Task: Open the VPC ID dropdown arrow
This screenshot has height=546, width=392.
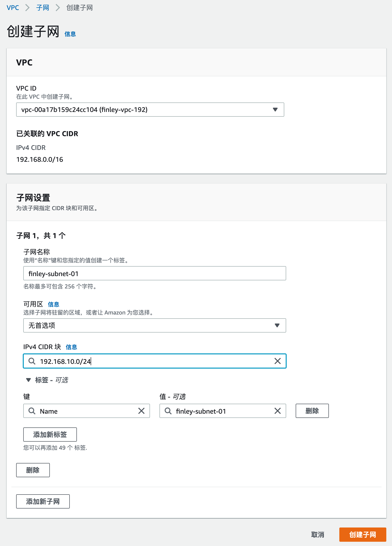Action: tap(275, 110)
